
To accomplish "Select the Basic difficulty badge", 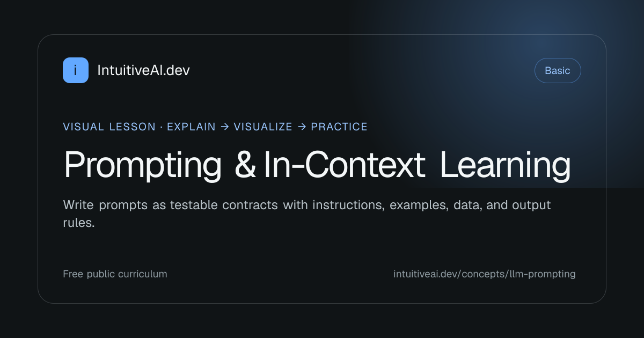I will pos(558,70).
